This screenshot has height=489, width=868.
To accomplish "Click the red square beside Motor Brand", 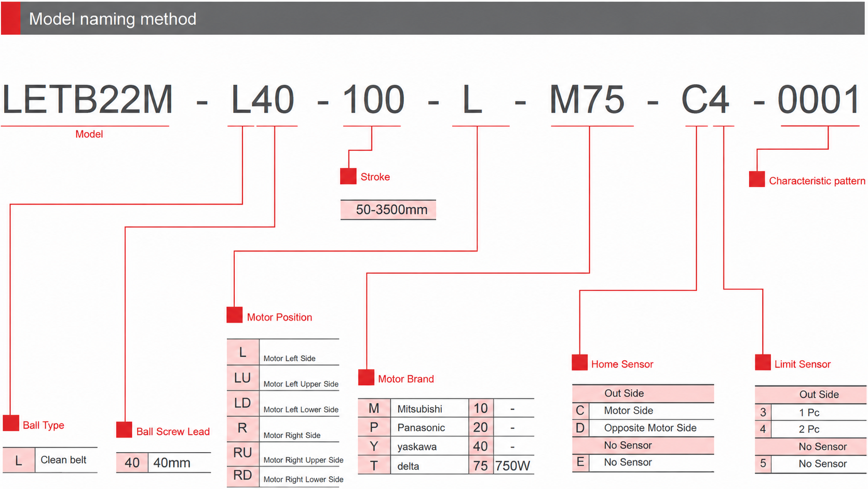I will click(x=366, y=377).
